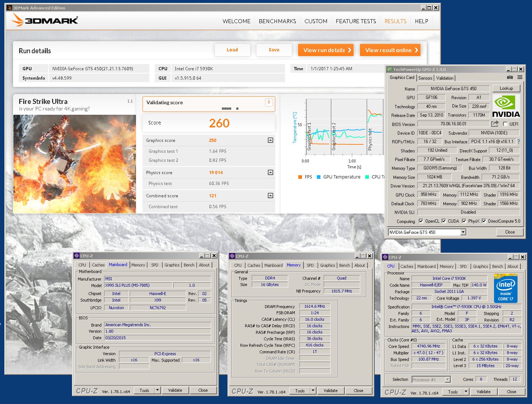Image resolution: width=532 pixels, height=404 pixels.
Task: Click the teal CPU temperature legend swatch
Action: (x=367, y=177)
